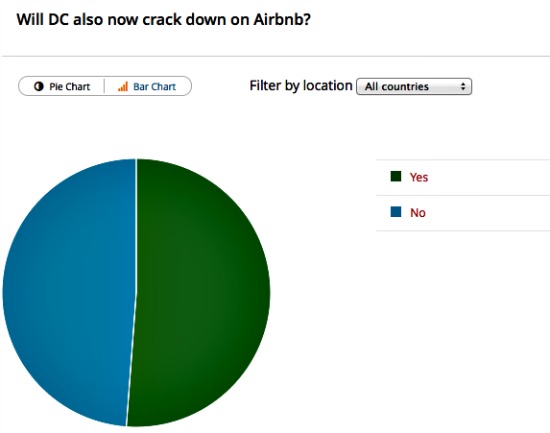Image resolution: width=550 pixels, height=433 pixels.
Task: Click the dark green Yes swatch
Action: 396,176
